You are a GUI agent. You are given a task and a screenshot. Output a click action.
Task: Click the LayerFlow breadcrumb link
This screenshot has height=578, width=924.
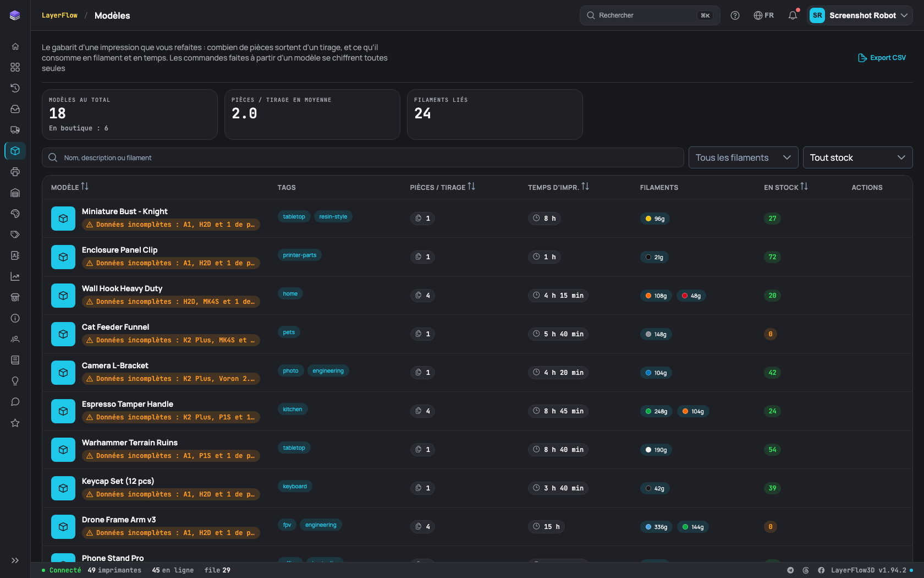[59, 15]
